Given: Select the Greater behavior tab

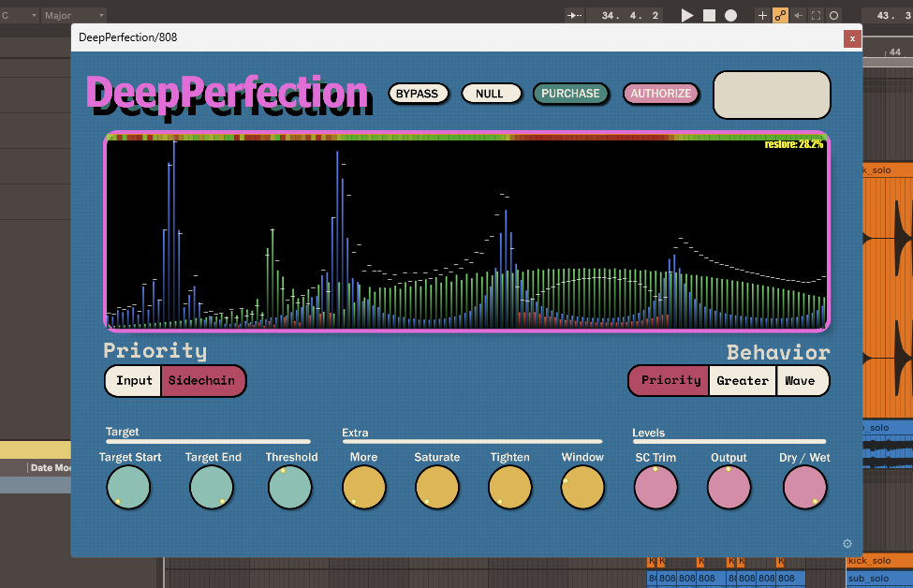Looking at the screenshot, I should pos(743,381).
